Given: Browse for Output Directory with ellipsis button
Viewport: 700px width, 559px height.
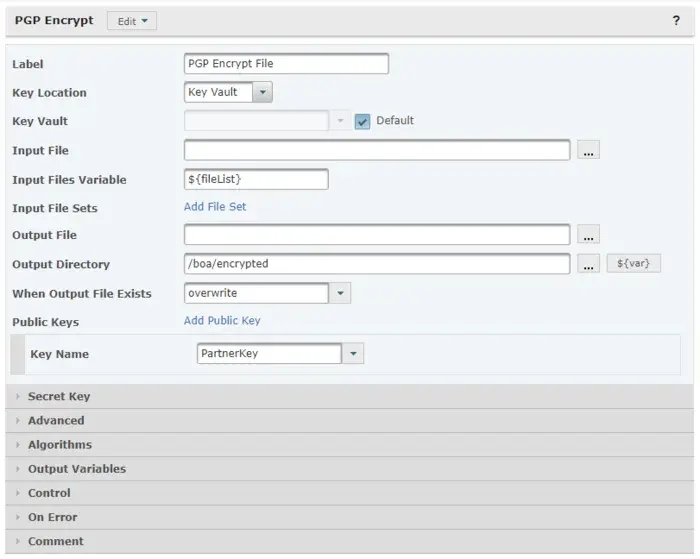Looking at the screenshot, I should point(588,263).
